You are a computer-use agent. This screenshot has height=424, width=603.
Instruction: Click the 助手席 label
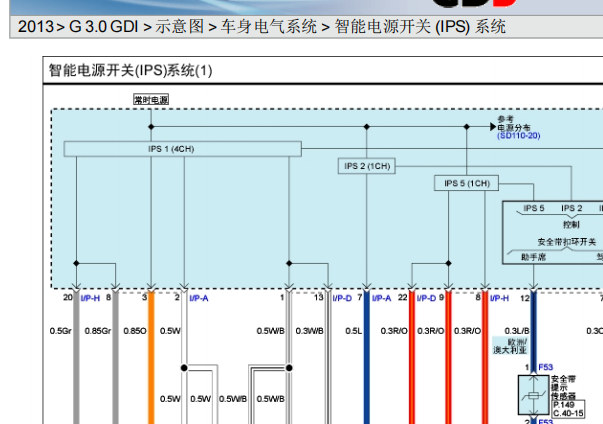coord(533,257)
